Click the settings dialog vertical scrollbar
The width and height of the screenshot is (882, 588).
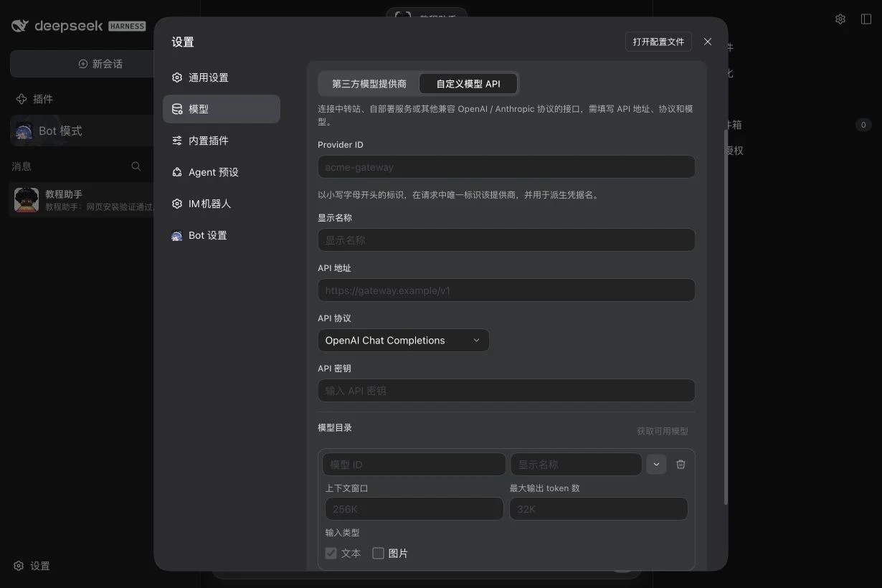[x=726, y=317]
